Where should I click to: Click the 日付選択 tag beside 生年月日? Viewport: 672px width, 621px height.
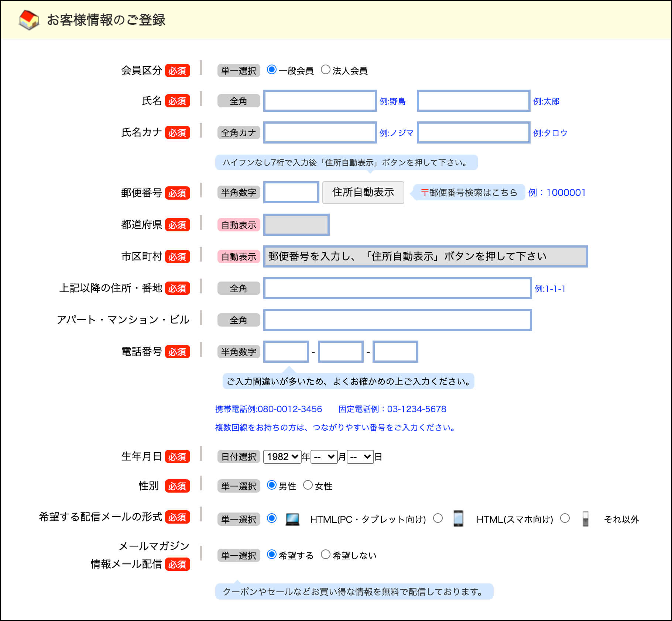(239, 457)
